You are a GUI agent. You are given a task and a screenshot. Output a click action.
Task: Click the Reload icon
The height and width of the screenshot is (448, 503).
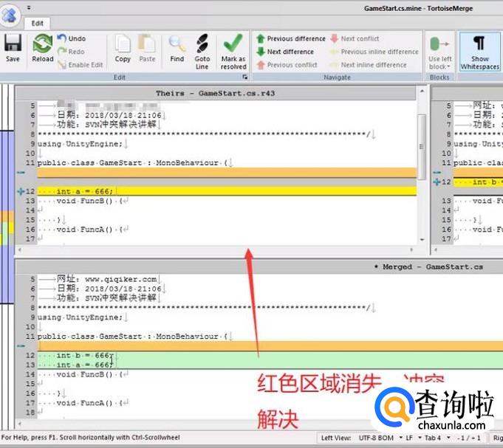tap(43, 48)
